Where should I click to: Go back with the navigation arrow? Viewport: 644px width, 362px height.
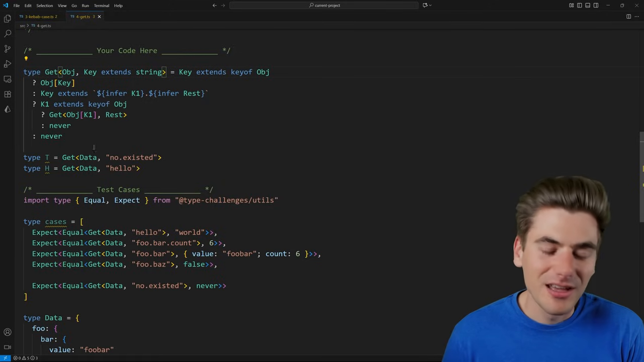point(214,6)
